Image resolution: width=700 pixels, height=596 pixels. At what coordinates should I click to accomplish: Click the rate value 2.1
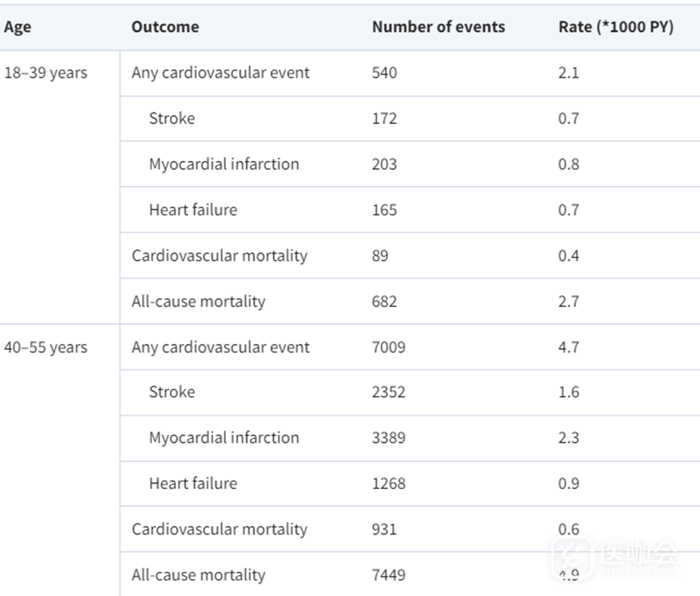click(569, 73)
